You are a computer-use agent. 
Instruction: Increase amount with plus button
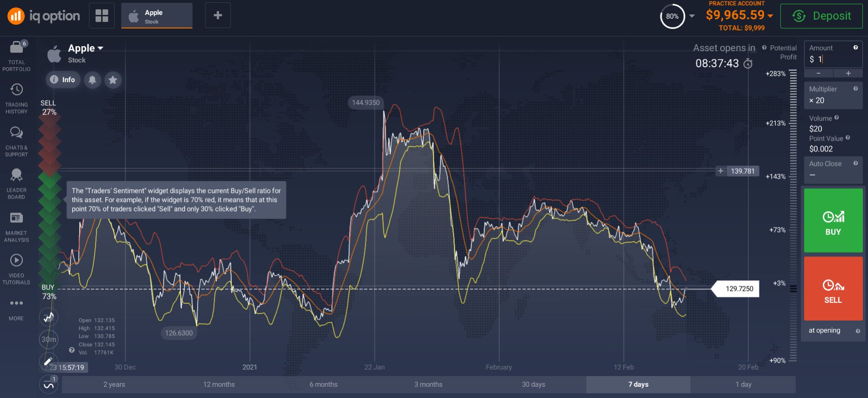[848, 73]
